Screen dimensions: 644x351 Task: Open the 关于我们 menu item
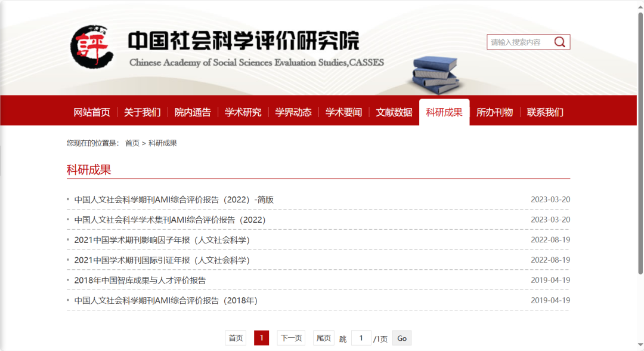[x=142, y=112]
